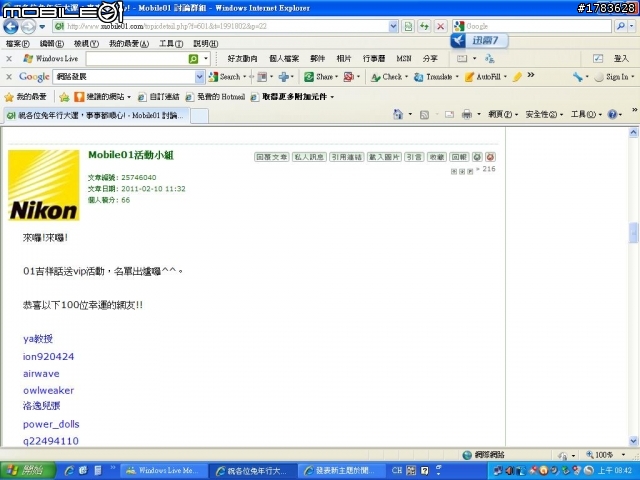Click the Read mail icon in command bar
Image resolution: width=640 pixels, height=480 pixels.
pyautogui.click(x=449, y=115)
